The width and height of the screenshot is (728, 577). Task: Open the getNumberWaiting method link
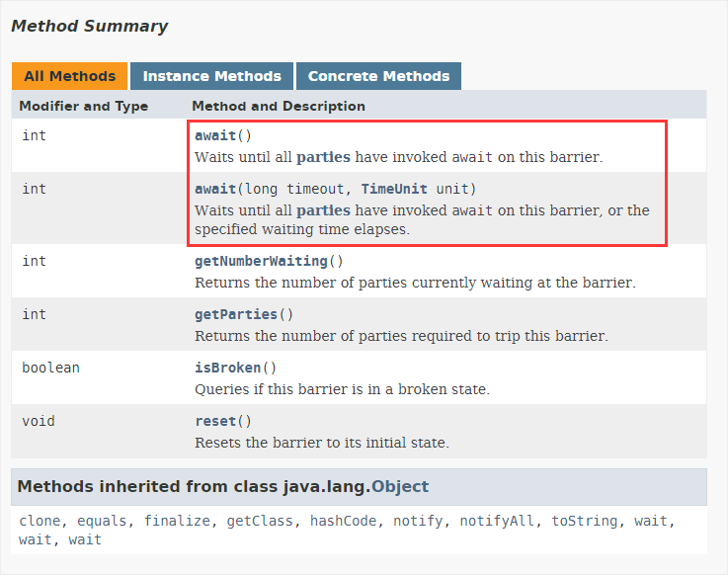click(x=261, y=261)
